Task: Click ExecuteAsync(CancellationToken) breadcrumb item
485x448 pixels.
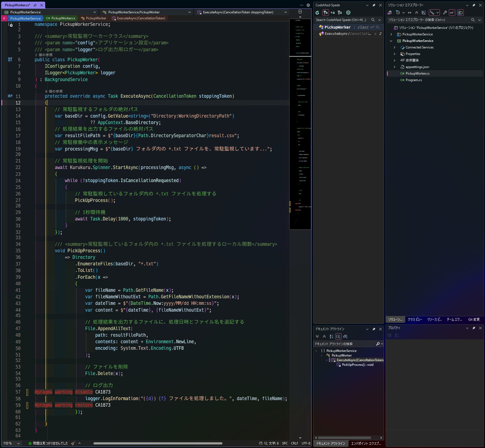Action: [x=139, y=18]
